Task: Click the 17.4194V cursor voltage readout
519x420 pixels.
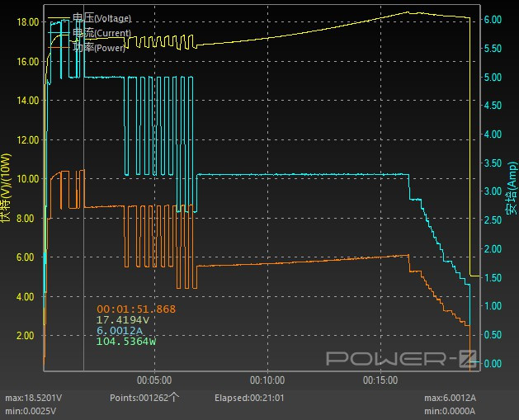Action: [x=123, y=320]
